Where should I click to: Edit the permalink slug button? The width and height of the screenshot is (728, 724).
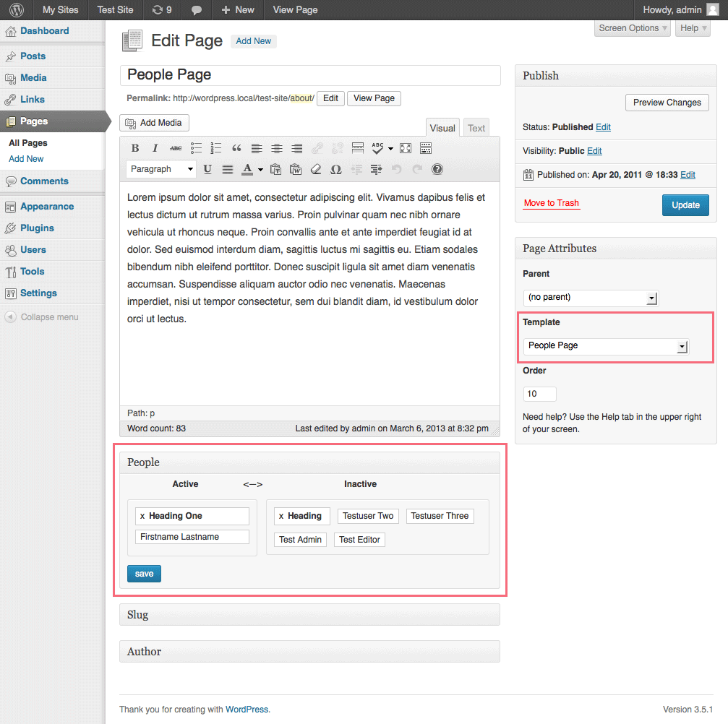pyautogui.click(x=330, y=98)
